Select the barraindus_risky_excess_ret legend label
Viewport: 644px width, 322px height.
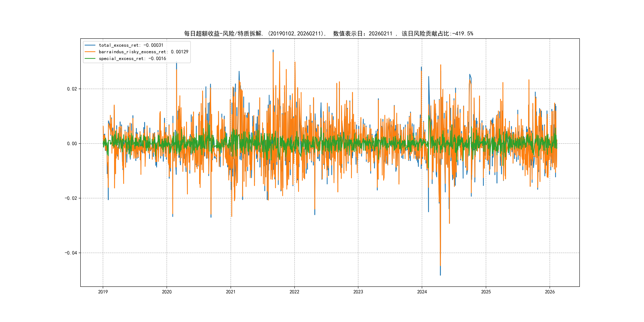click(144, 52)
